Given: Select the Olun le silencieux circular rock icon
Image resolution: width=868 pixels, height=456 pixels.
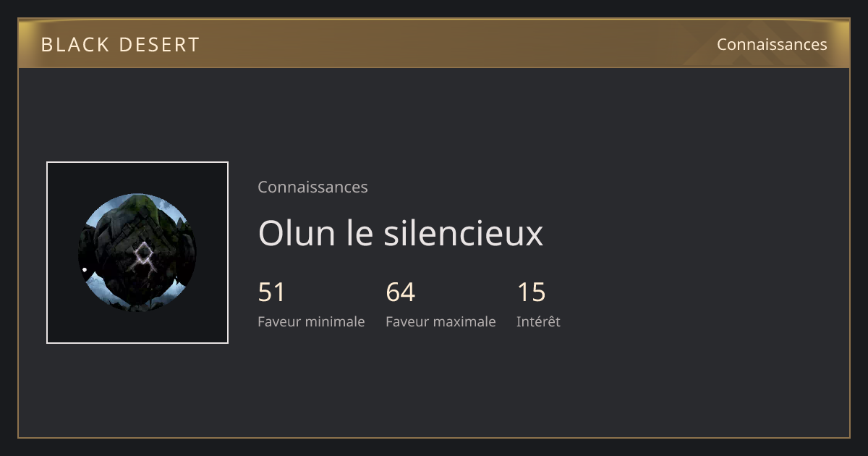Looking at the screenshot, I should tap(137, 253).
